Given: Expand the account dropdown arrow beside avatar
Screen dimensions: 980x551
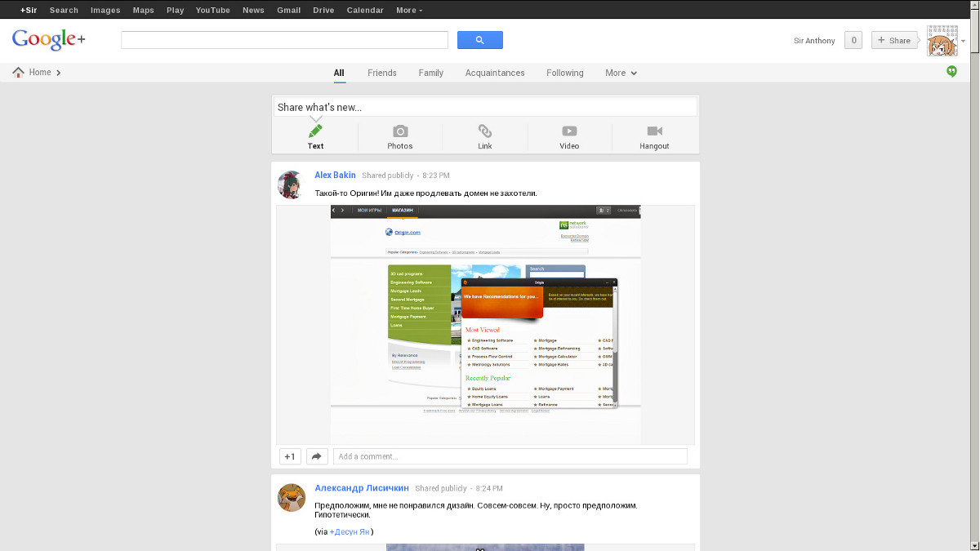Looking at the screenshot, I should click(964, 41).
